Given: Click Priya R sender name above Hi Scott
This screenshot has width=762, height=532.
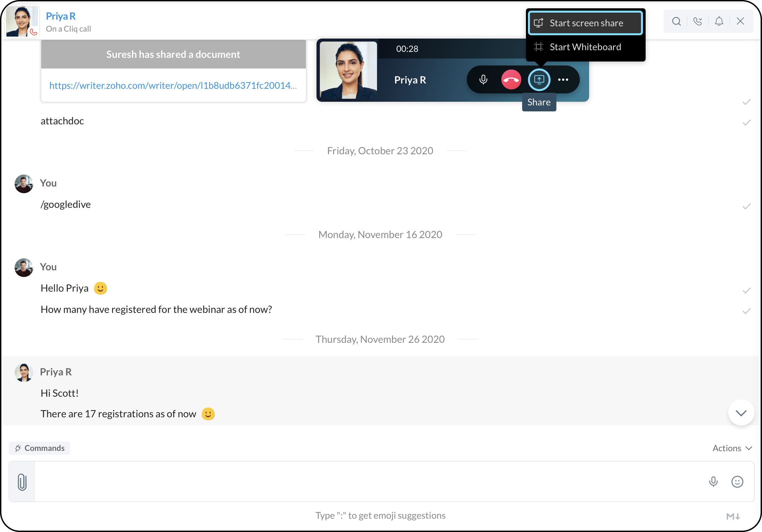Looking at the screenshot, I should click(56, 372).
